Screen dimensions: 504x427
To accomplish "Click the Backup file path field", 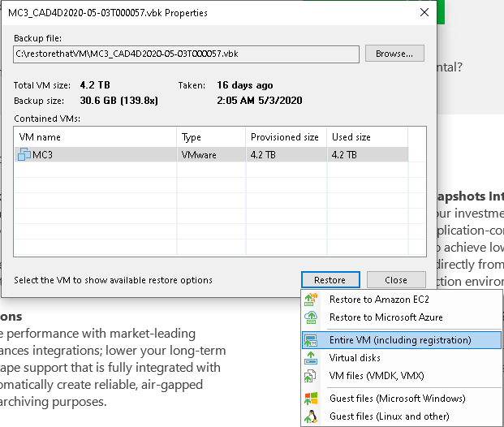I will pos(186,54).
